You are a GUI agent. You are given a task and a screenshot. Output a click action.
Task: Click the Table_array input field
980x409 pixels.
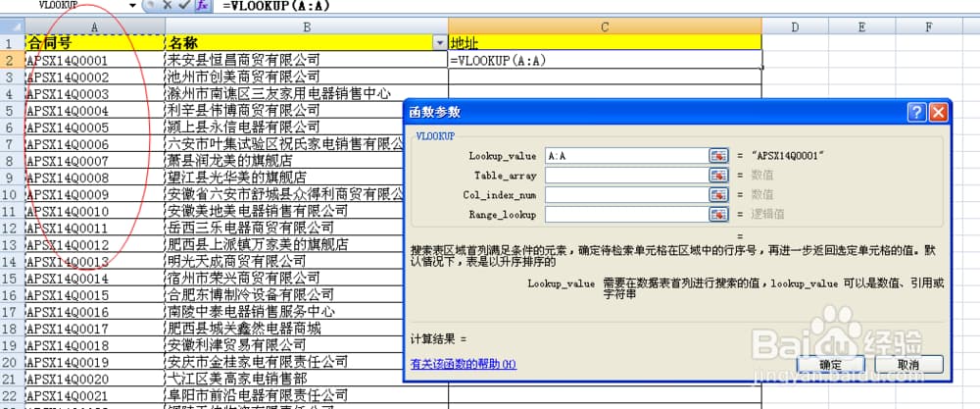coord(625,176)
